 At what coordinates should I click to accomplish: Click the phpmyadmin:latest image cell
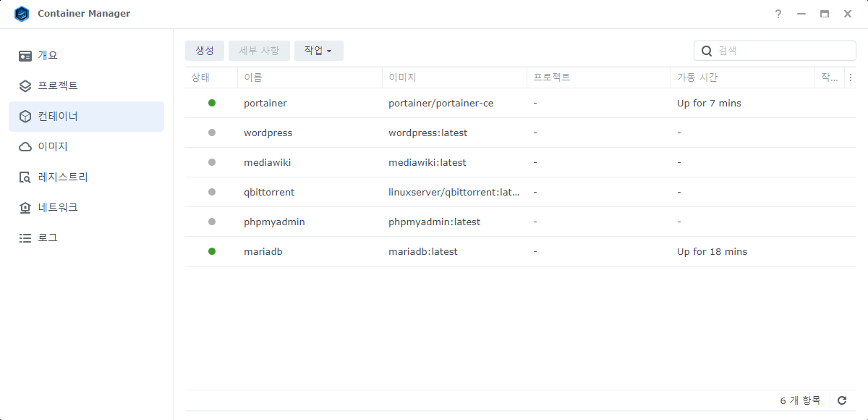coord(435,222)
